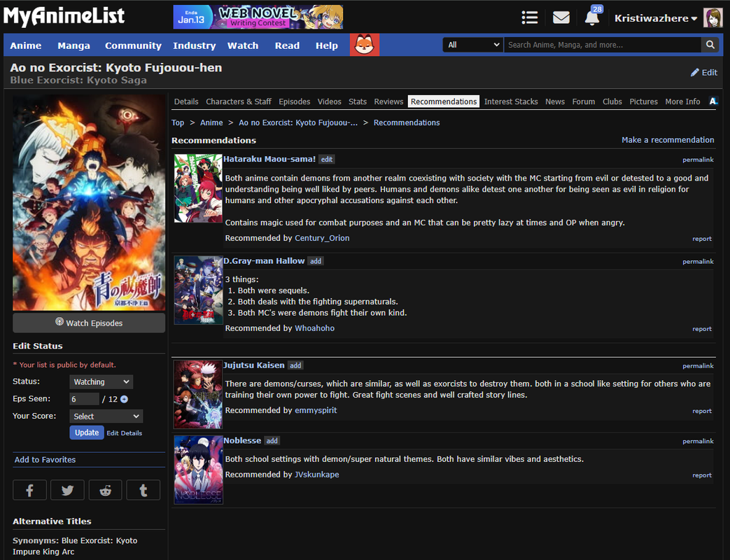The width and height of the screenshot is (730, 560).
Task: Click add next to Noblesse
Action: coord(272,441)
